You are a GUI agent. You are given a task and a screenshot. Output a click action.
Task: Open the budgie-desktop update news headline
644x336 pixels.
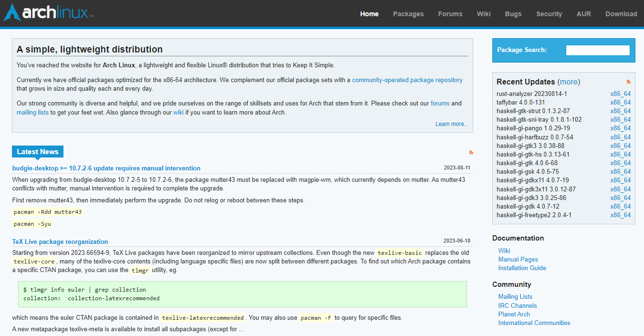pos(106,168)
